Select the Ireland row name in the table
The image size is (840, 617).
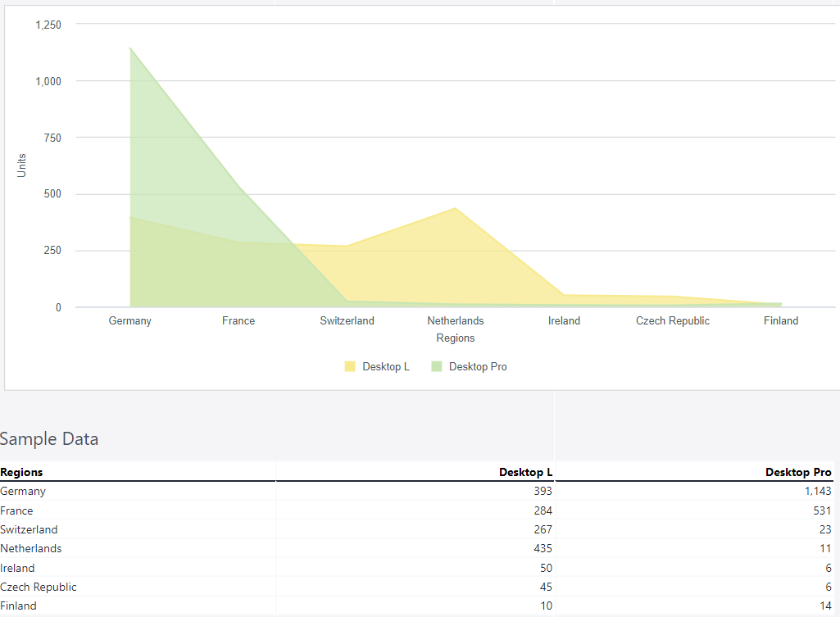pos(17,568)
